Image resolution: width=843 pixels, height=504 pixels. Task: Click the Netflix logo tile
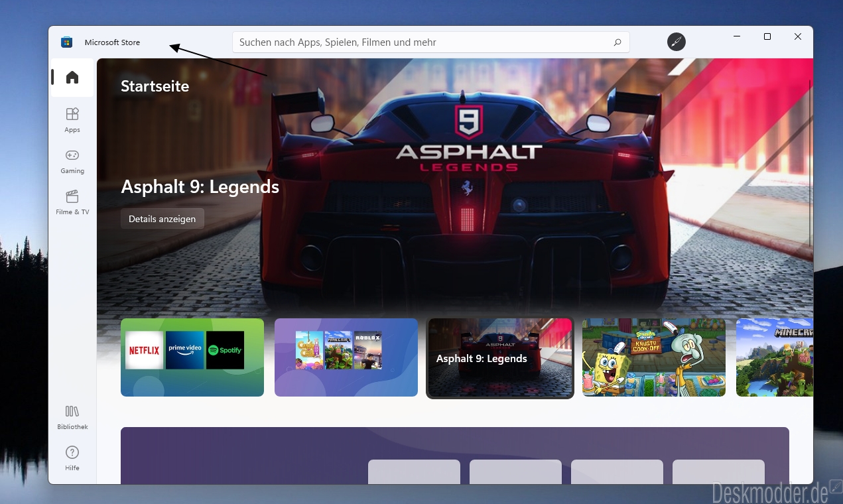click(145, 350)
